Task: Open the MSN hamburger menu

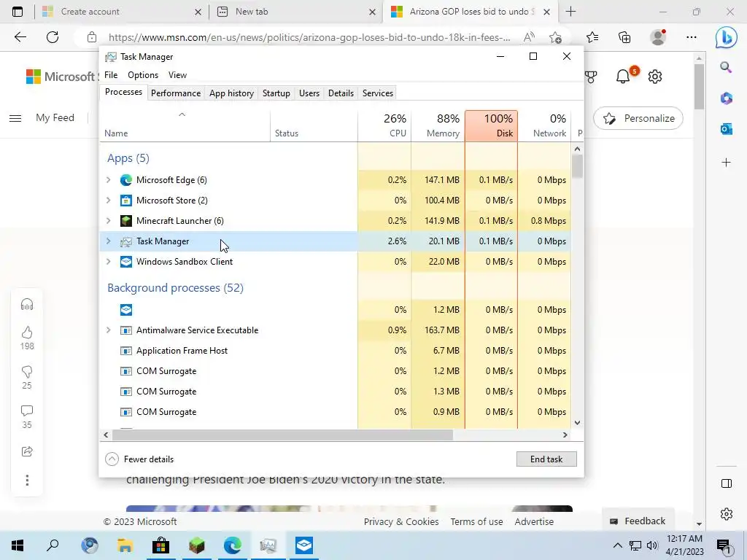Action: pyautogui.click(x=15, y=118)
